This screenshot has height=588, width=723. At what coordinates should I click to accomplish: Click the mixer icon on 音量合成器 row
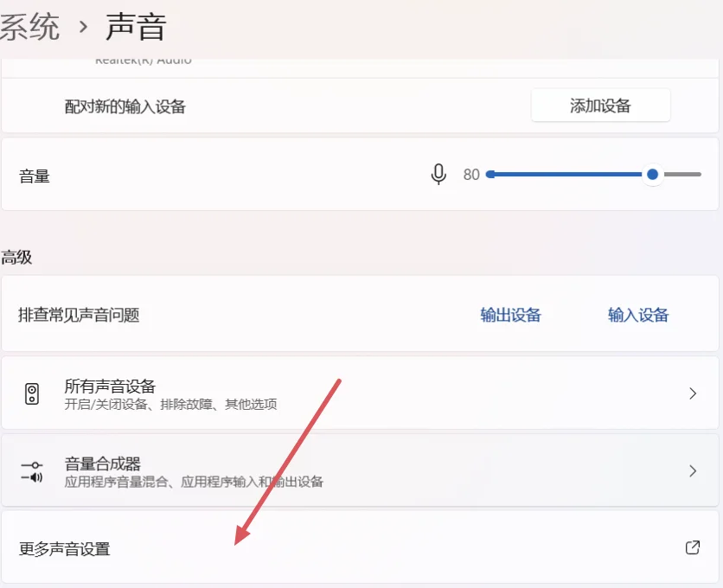click(x=33, y=470)
